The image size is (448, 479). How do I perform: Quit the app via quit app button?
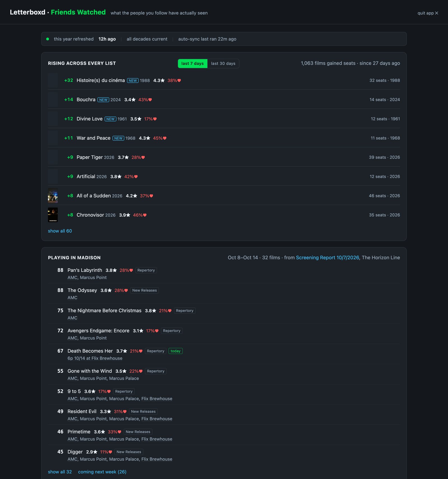point(428,13)
